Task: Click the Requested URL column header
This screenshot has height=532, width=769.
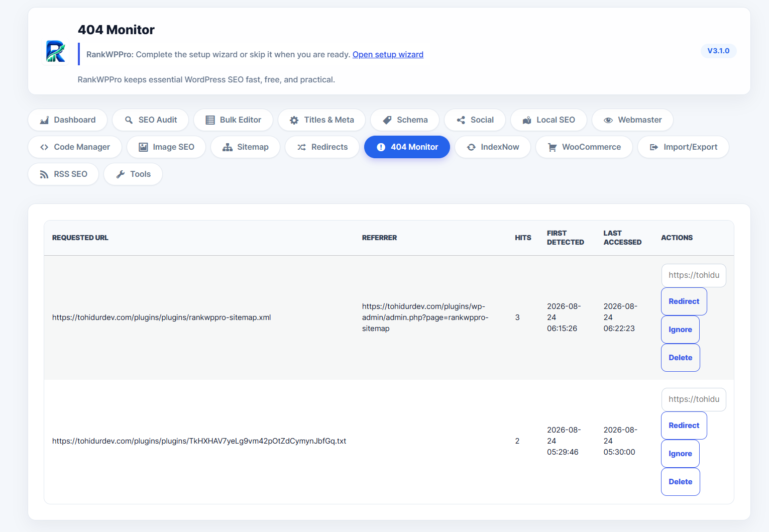Action: pyautogui.click(x=80, y=238)
